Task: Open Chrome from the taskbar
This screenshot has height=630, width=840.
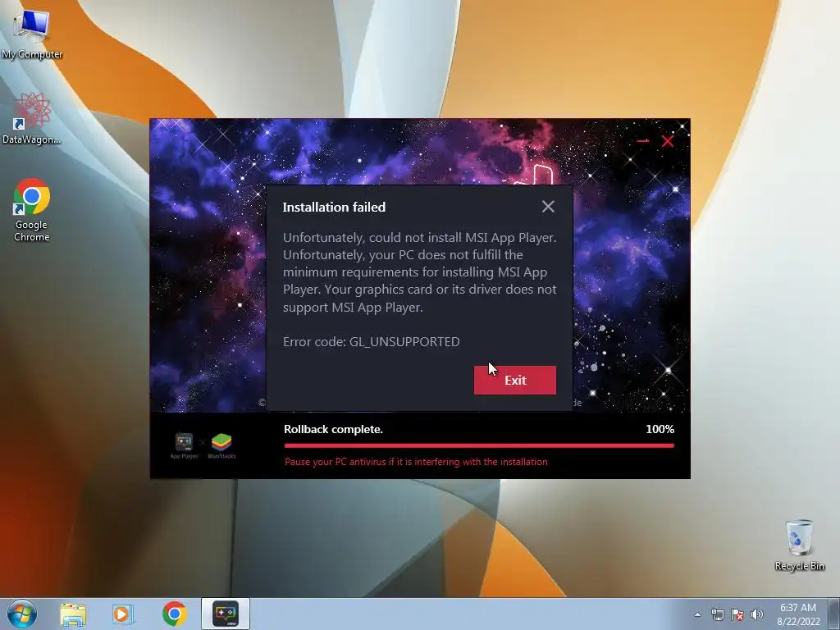Action: coord(174,614)
